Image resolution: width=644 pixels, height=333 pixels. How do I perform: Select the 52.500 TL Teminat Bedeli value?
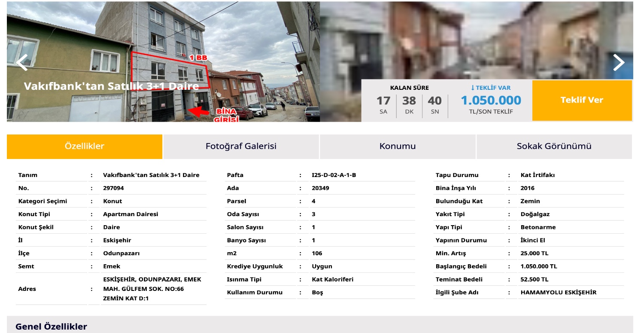tap(534, 279)
